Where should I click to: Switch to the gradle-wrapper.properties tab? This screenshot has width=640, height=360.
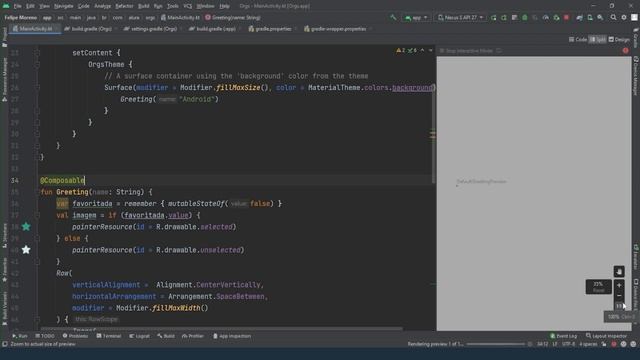pos(337,29)
